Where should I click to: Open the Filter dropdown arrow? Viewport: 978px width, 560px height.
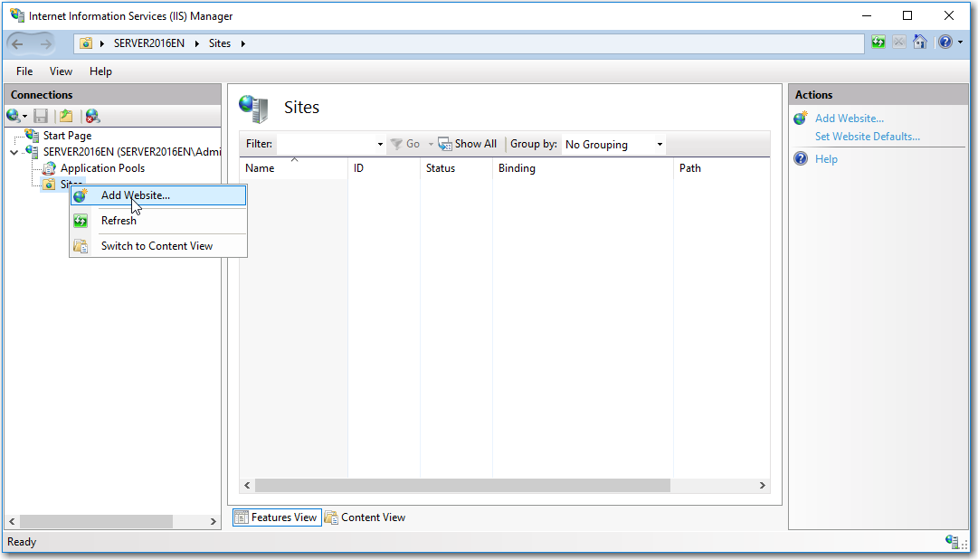[x=380, y=144]
